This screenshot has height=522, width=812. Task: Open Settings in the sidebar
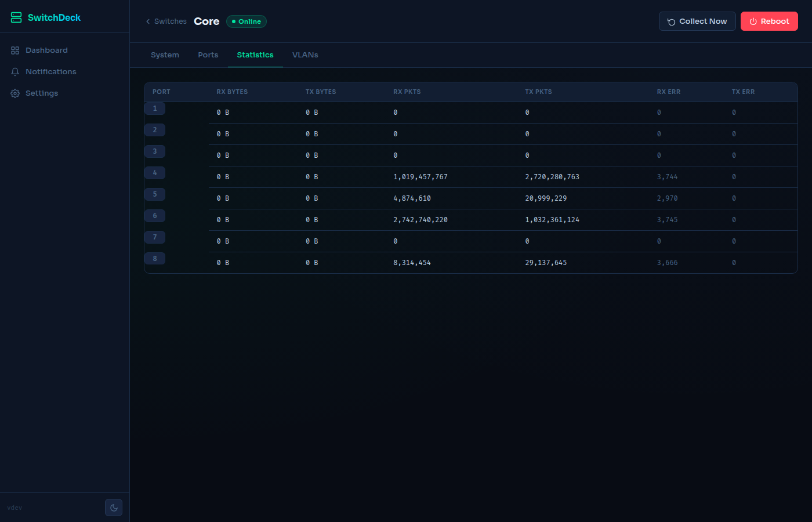[x=64, y=93]
